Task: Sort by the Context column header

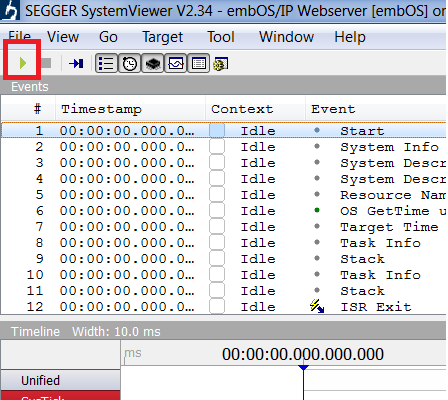Action: 255,109
